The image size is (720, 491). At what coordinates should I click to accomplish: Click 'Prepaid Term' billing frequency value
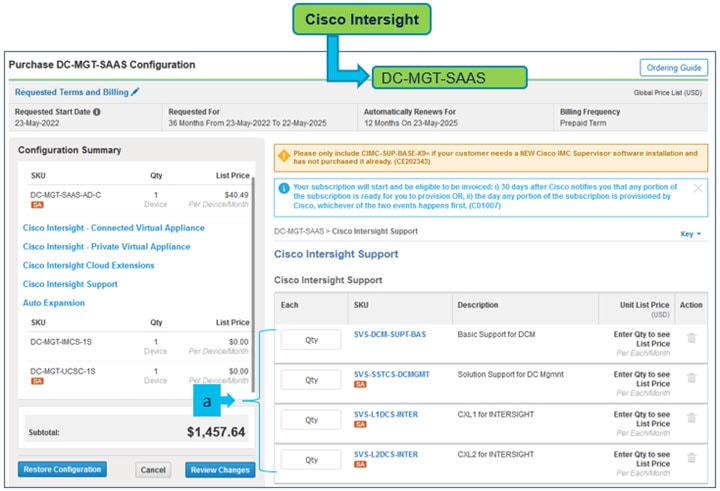coord(583,123)
